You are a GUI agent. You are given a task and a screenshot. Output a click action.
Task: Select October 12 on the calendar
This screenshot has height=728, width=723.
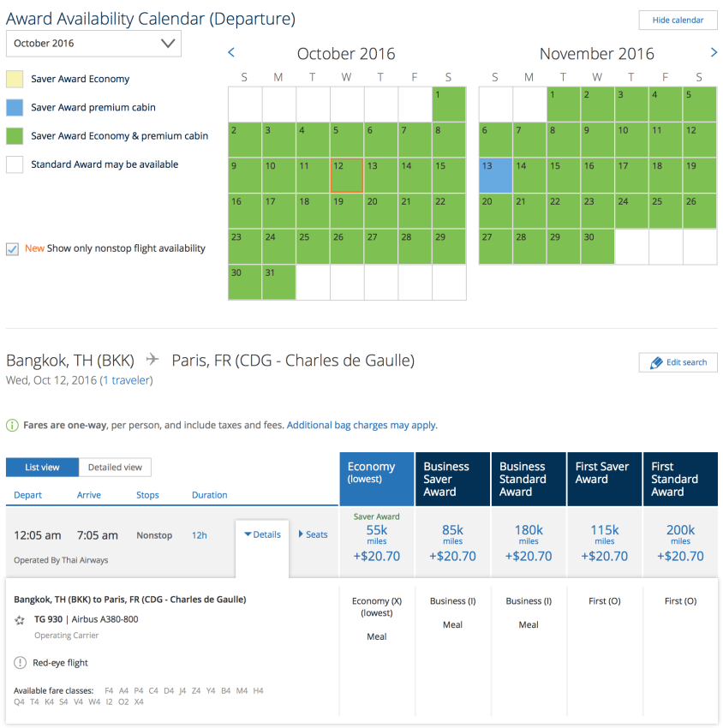(x=346, y=176)
